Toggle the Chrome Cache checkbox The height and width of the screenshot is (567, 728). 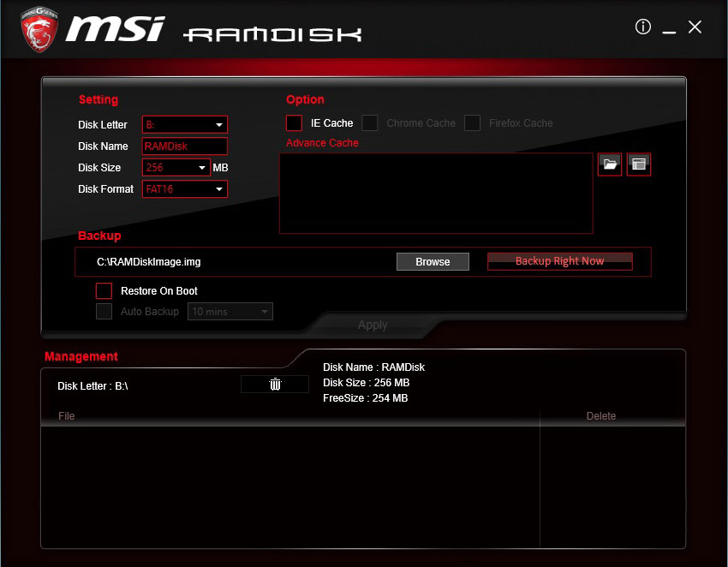tap(370, 123)
